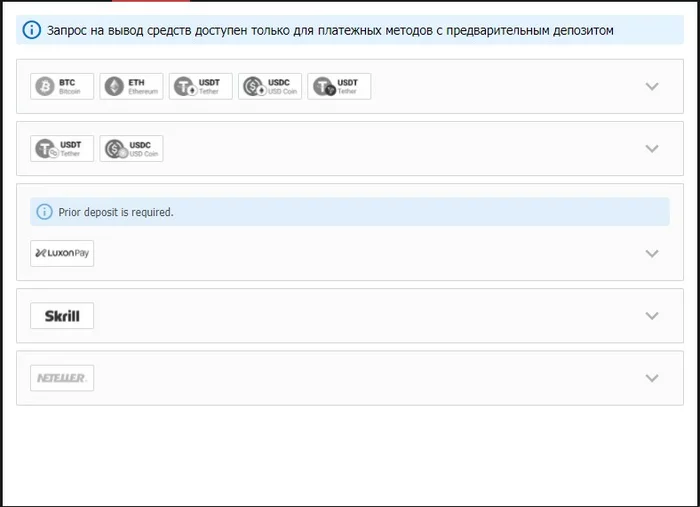700x507 pixels.
Task: Select the Skrill logo
Action: pos(62,316)
